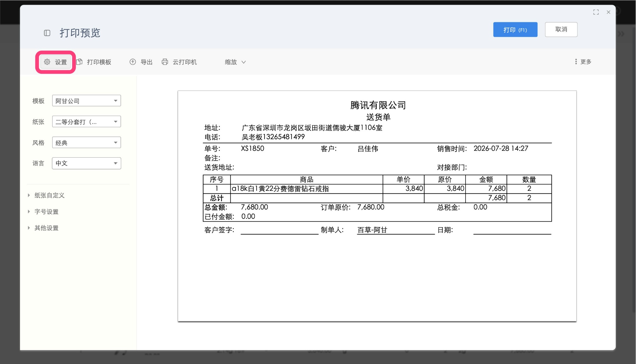Click phone contact 吴老板13265481499
The image size is (636, 364).
tap(273, 137)
